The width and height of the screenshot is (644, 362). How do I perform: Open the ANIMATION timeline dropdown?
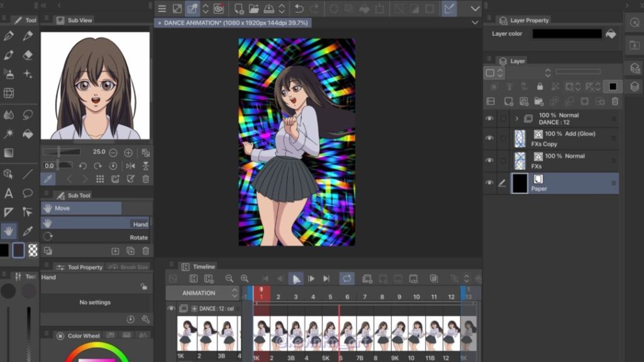(x=203, y=293)
